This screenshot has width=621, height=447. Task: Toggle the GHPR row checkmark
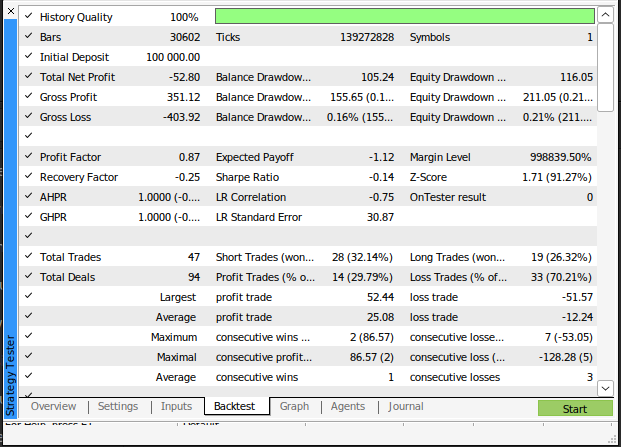(x=29, y=216)
